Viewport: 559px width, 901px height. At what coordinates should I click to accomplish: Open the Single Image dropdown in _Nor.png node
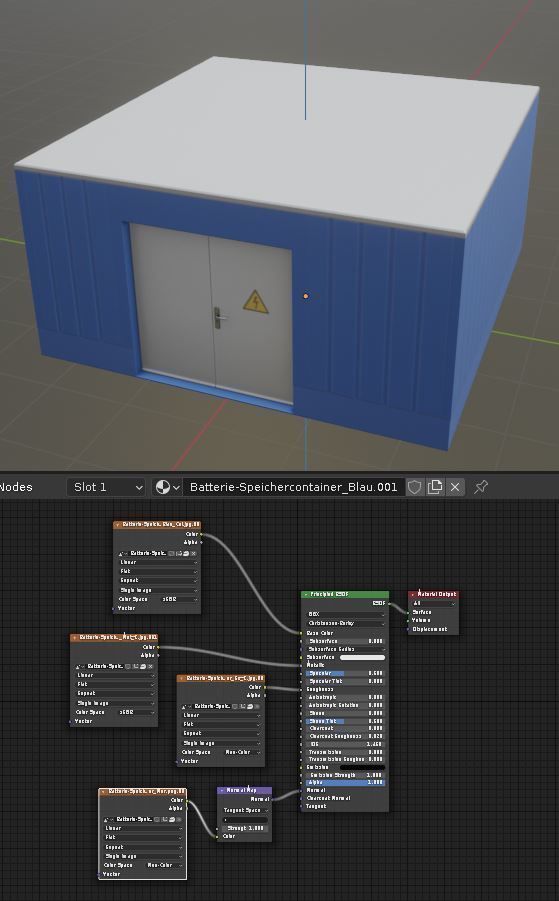pyautogui.click(x=143, y=856)
